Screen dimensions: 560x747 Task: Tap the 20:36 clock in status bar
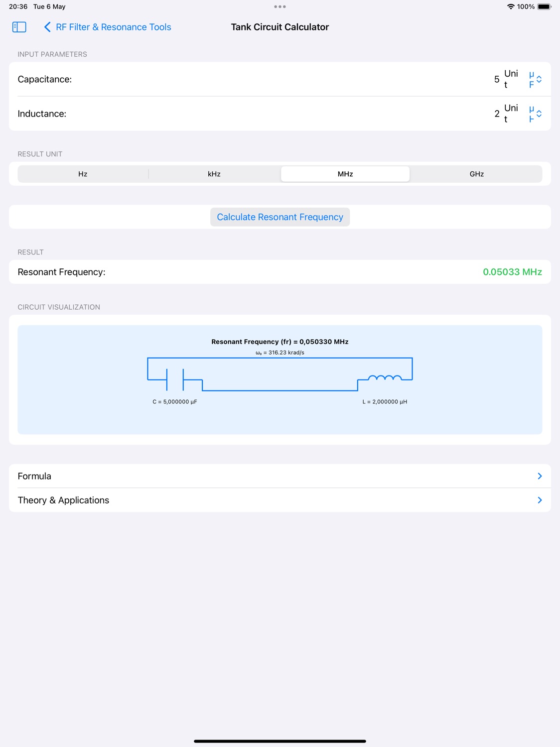pos(18,6)
